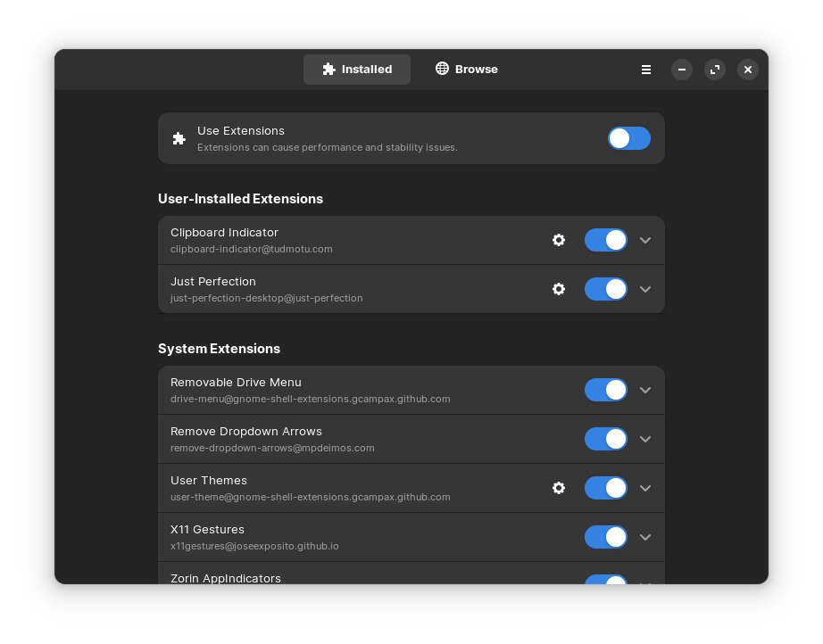
Task: Turn off X11 Gestures switch
Action: [x=606, y=538]
